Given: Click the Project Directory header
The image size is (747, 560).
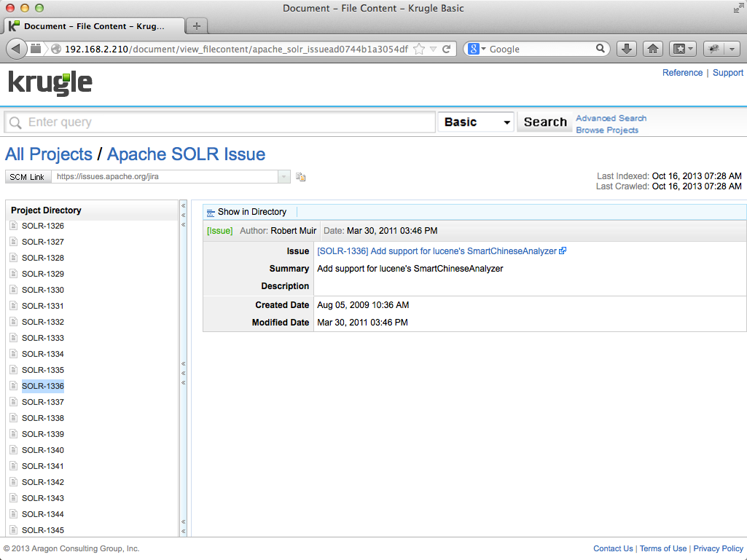Looking at the screenshot, I should pyautogui.click(x=92, y=210).
